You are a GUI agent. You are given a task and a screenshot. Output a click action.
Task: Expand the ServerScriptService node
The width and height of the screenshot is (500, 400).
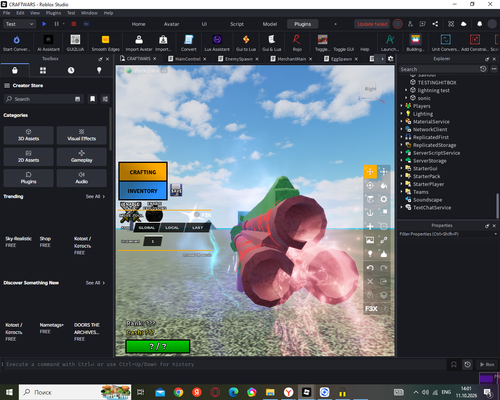402,153
